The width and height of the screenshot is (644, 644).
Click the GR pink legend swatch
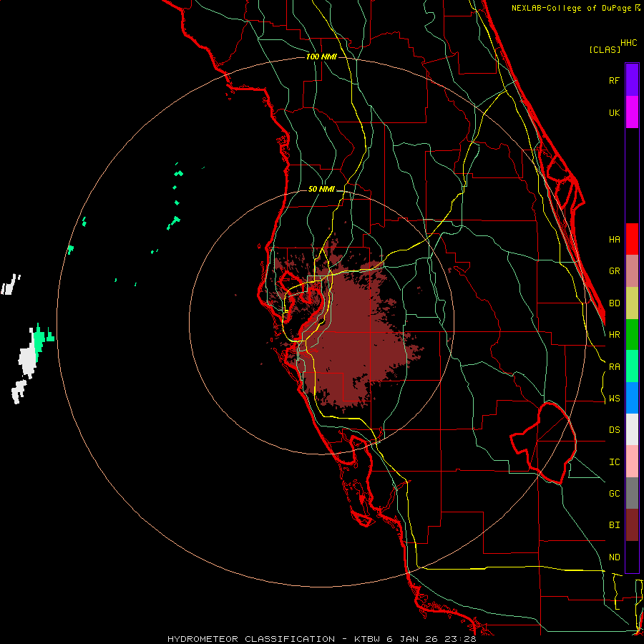(x=632, y=271)
